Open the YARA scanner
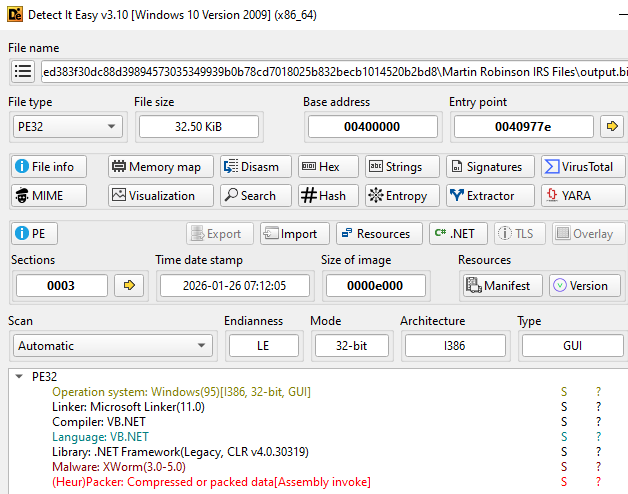Image resolution: width=628 pixels, height=494 pixels. (x=579, y=196)
